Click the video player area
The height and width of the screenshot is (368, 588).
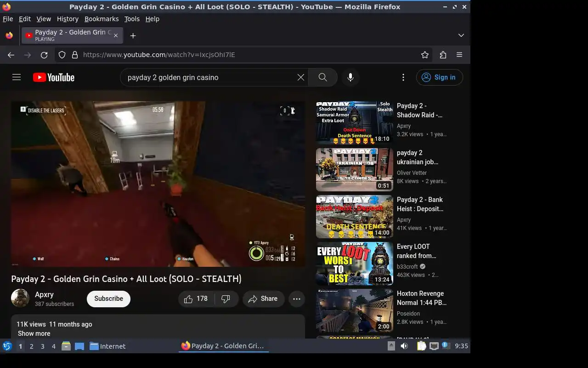158,184
